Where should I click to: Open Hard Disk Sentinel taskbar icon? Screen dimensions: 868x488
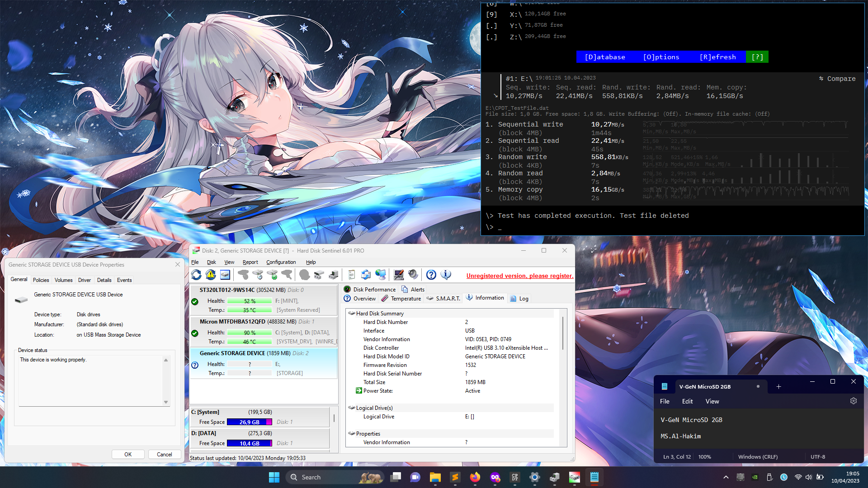pyautogui.click(x=575, y=477)
